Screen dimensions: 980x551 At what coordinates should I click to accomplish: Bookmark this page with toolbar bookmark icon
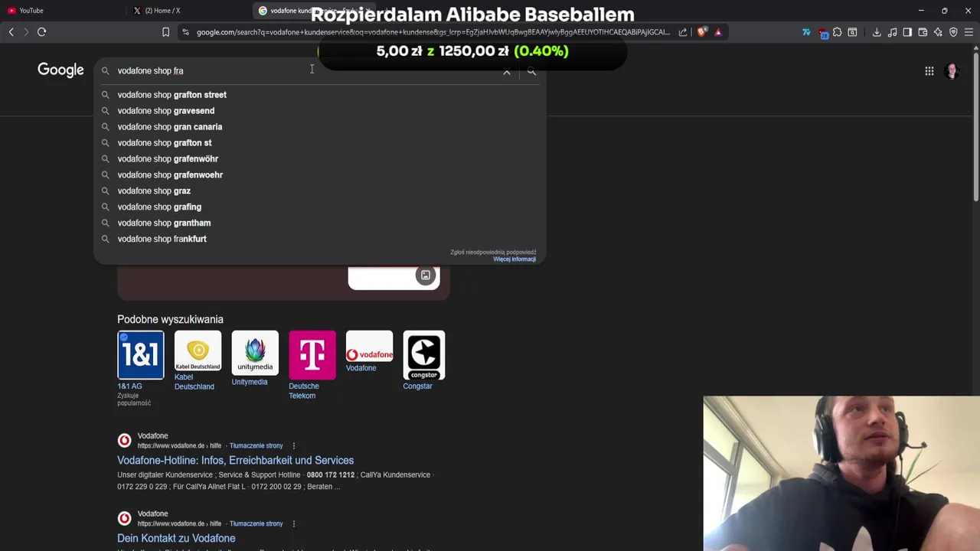[x=165, y=32]
